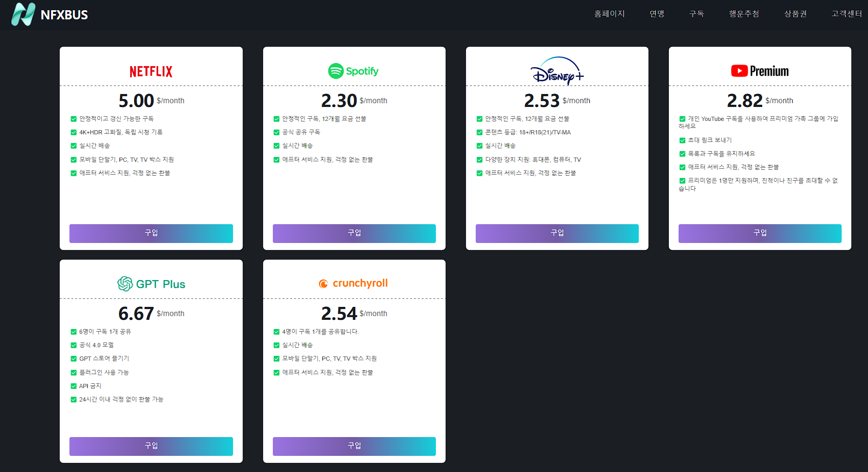
Task: Click the Spotify logo on its card
Action: (354, 71)
